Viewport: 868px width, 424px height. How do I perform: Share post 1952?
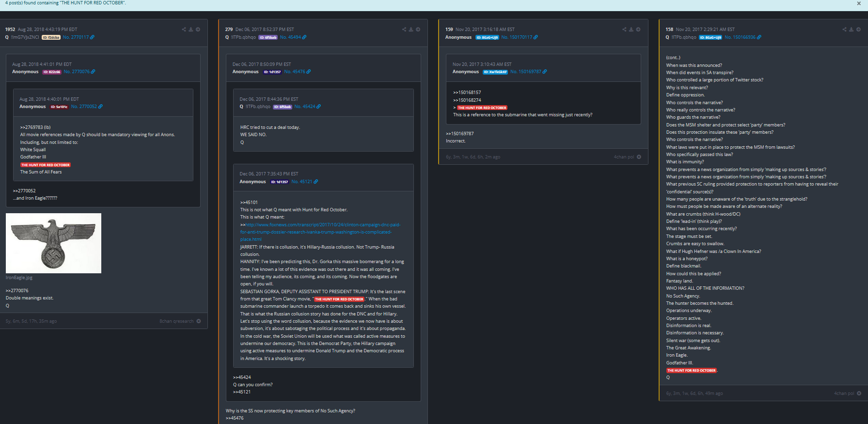click(184, 30)
